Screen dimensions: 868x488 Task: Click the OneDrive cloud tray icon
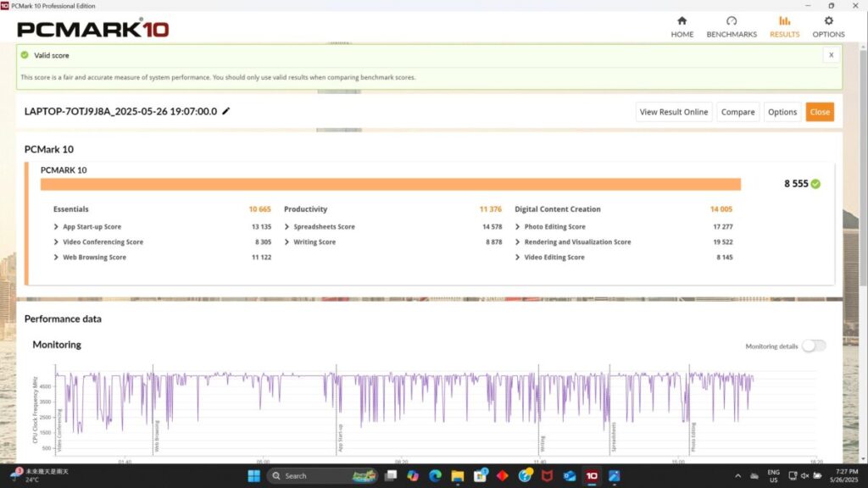pos(754,476)
